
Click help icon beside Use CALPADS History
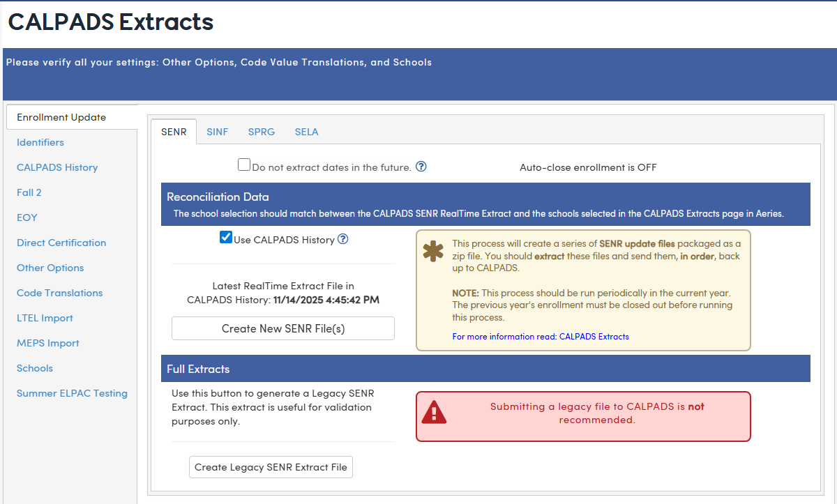click(342, 239)
